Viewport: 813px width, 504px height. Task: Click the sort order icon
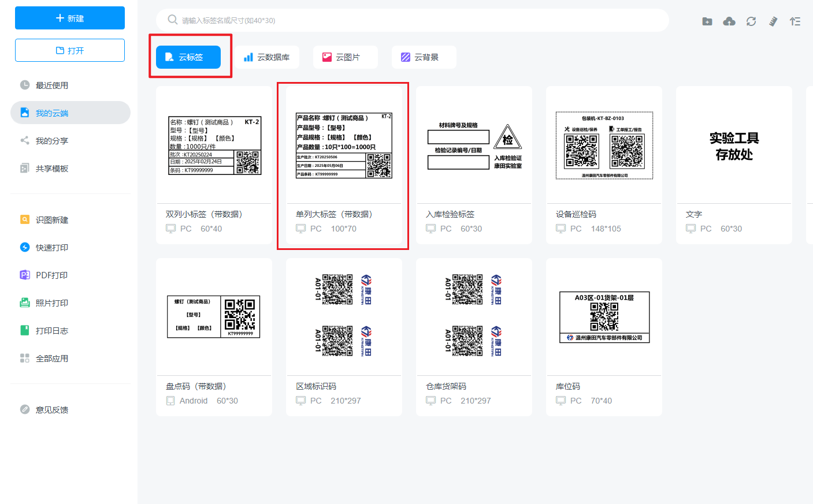point(795,21)
